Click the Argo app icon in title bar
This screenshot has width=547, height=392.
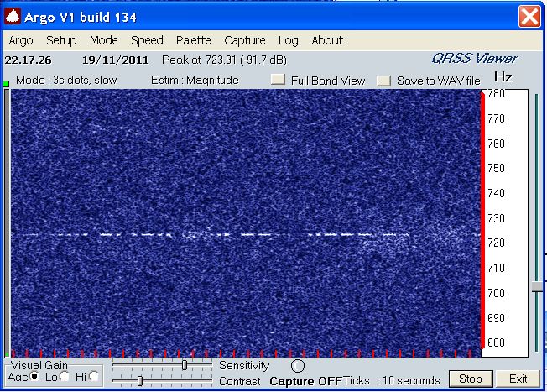pyautogui.click(x=13, y=17)
